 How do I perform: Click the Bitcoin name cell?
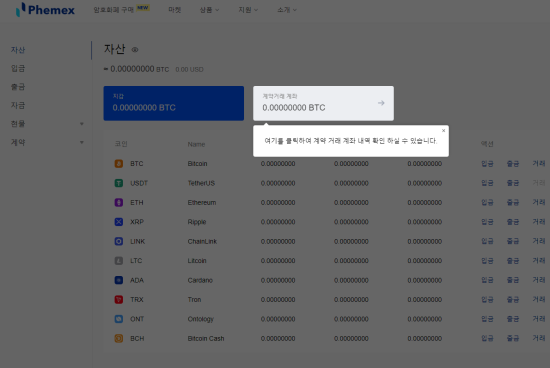point(197,164)
